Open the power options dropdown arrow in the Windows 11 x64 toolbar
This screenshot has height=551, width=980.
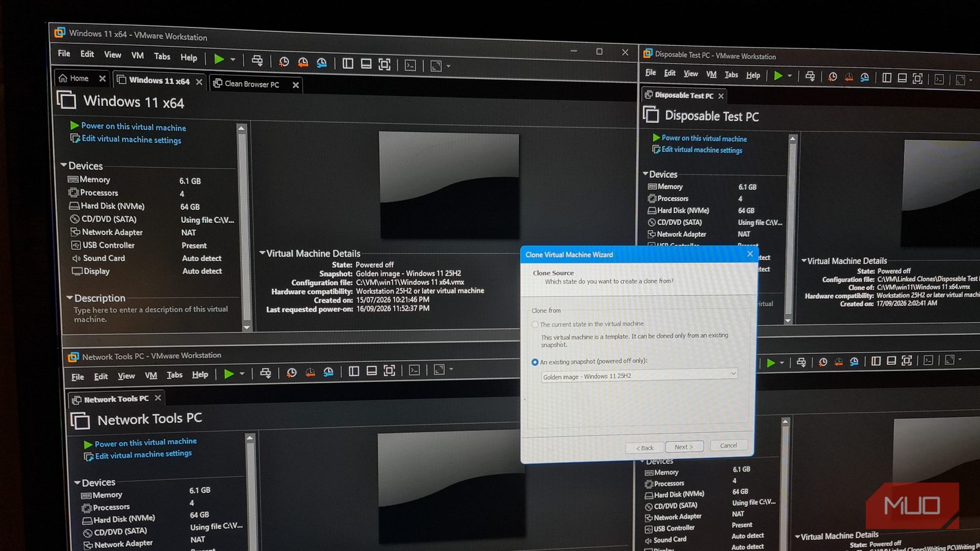click(x=233, y=60)
